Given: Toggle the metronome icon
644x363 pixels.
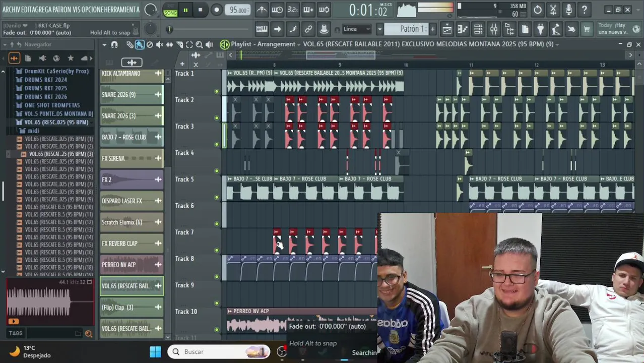Looking at the screenshot, I should point(262,10).
